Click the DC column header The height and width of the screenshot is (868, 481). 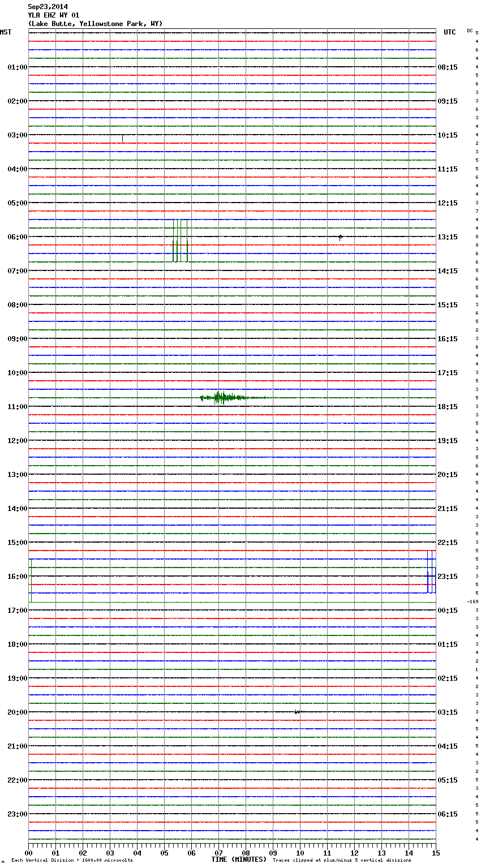[x=470, y=31]
